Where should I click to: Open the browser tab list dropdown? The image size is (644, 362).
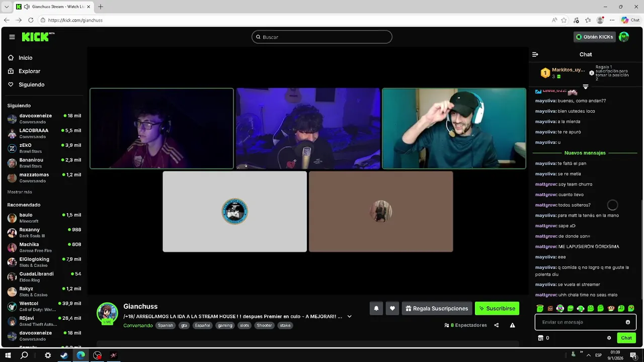(x=7, y=7)
